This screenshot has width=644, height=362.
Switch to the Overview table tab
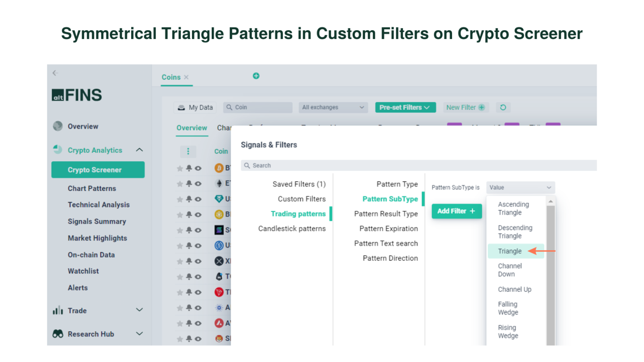[x=192, y=128]
